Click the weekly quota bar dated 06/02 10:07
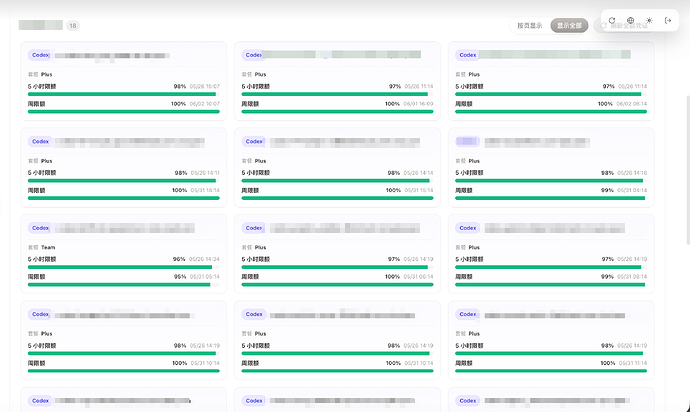This screenshot has width=690, height=412. (123, 111)
